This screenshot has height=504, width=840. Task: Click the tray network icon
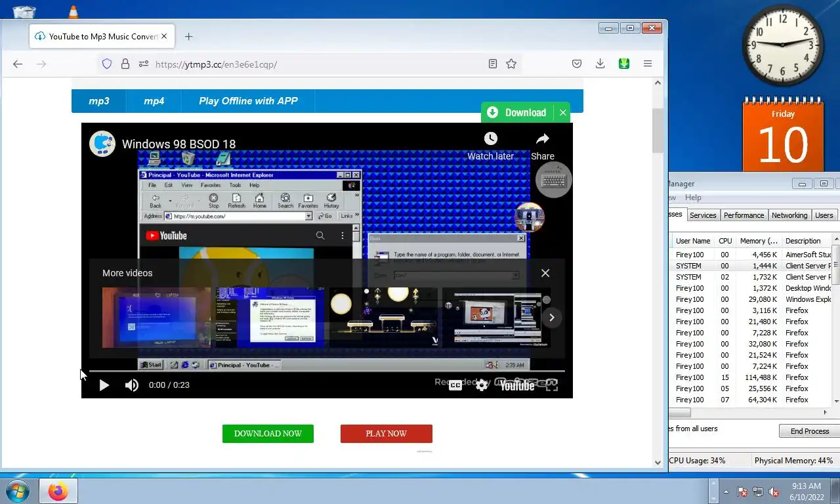coord(758,492)
